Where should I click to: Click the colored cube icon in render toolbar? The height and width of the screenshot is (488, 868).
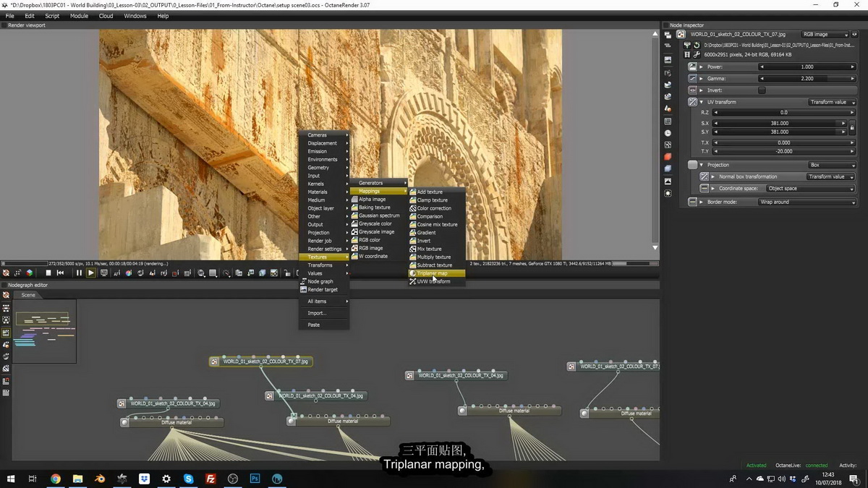click(30, 273)
